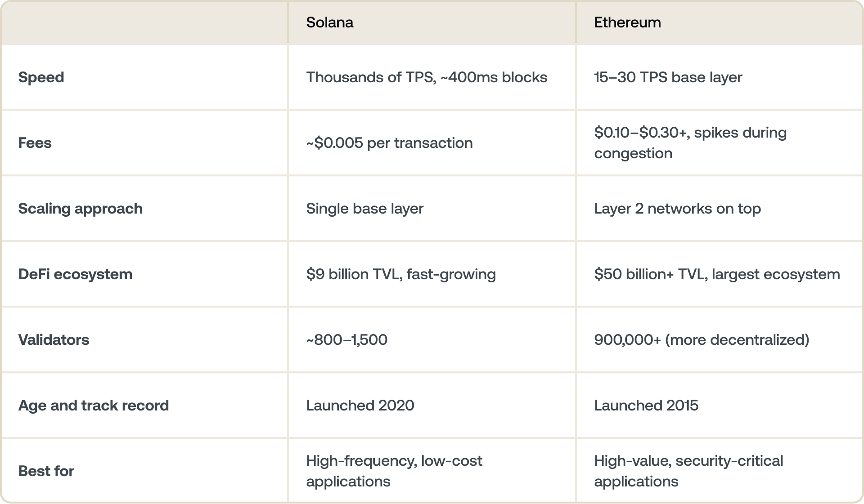Select the $50 billion+ TVL cell
The image size is (864, 504).
716,274
